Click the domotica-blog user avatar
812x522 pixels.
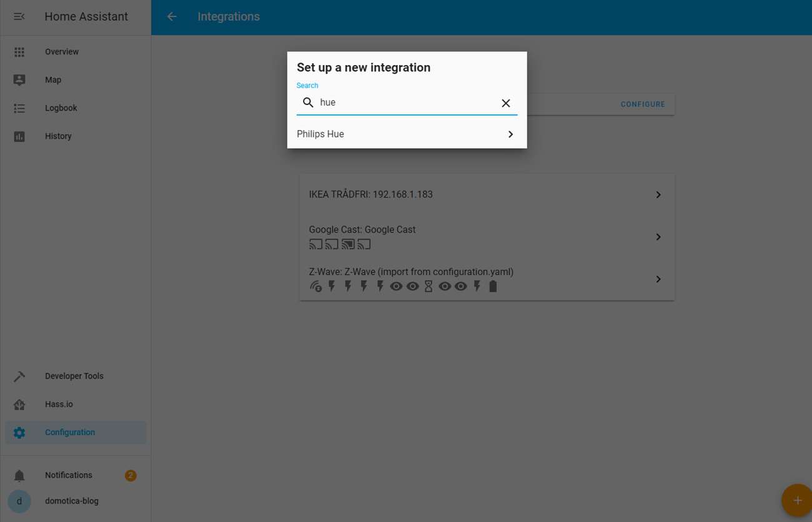click(x=19, y=501)
